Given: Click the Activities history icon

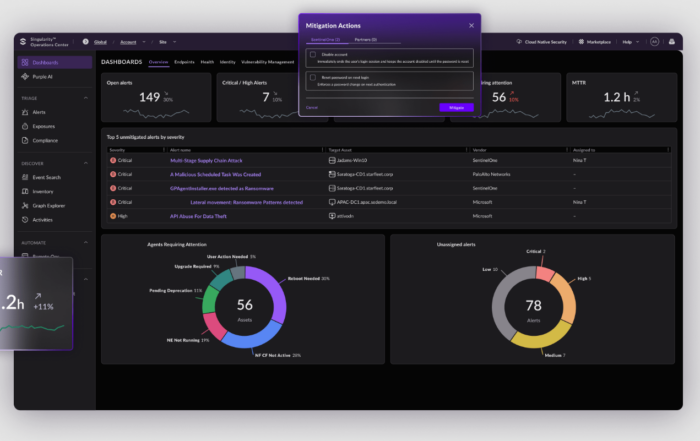Looking at the screenshot, I should 25,220.
